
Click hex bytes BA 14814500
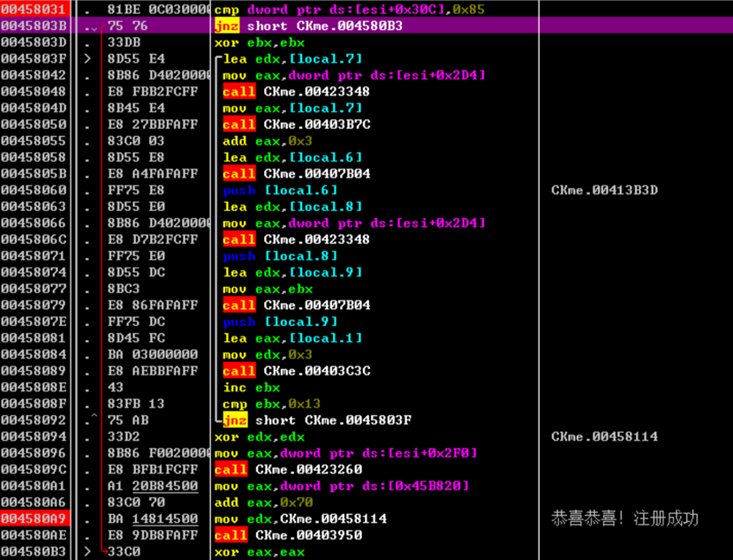(x=153, y=518)
